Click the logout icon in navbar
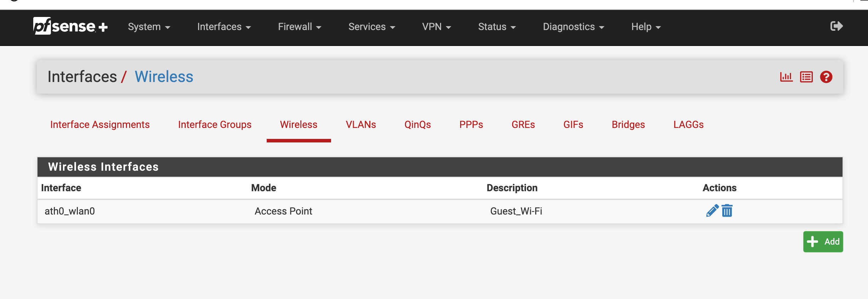Screen dimensions: 868x299 tap(837, 26)
